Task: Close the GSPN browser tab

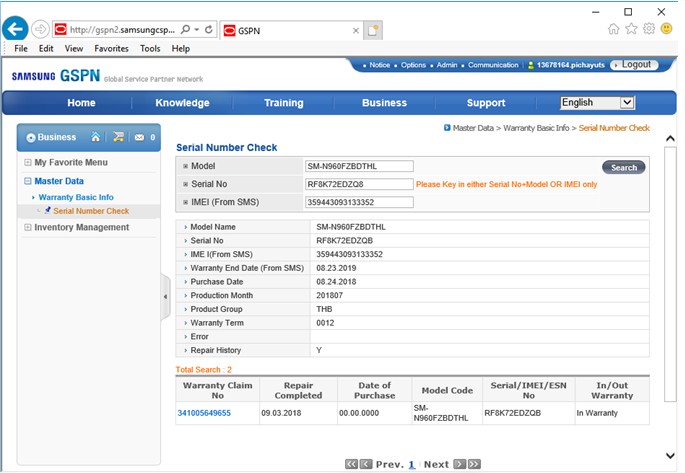Action: coord(356,31)
